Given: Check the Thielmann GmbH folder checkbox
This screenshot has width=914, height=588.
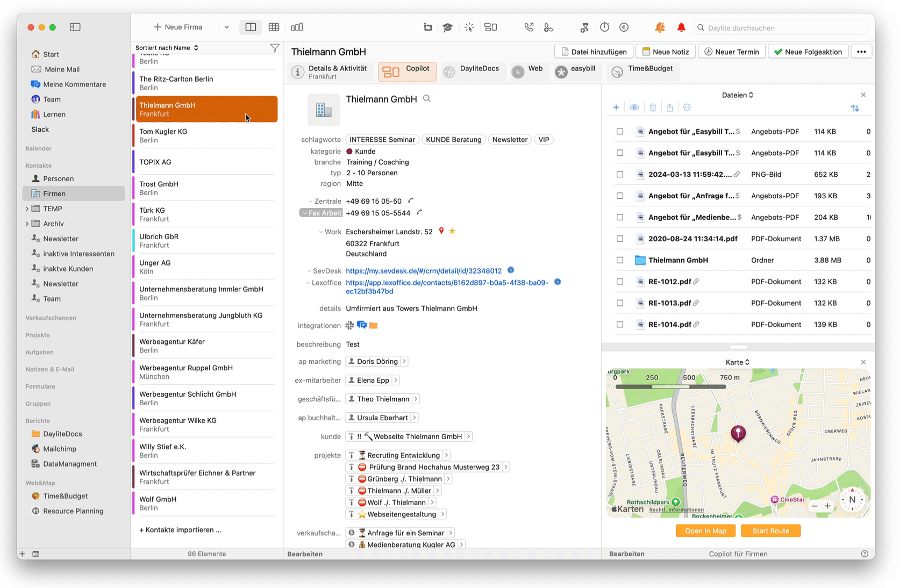Looking at the screenshot, I should coord(620,260).
